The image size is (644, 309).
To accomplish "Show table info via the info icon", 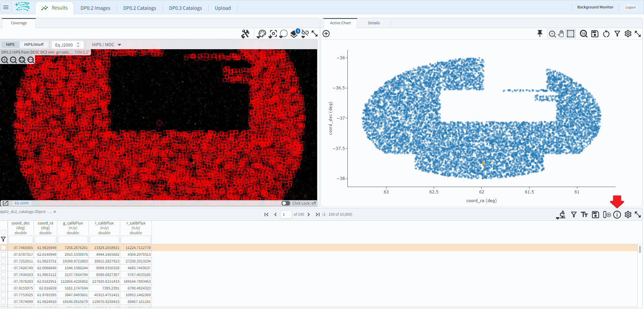I will tap(617, 214).
